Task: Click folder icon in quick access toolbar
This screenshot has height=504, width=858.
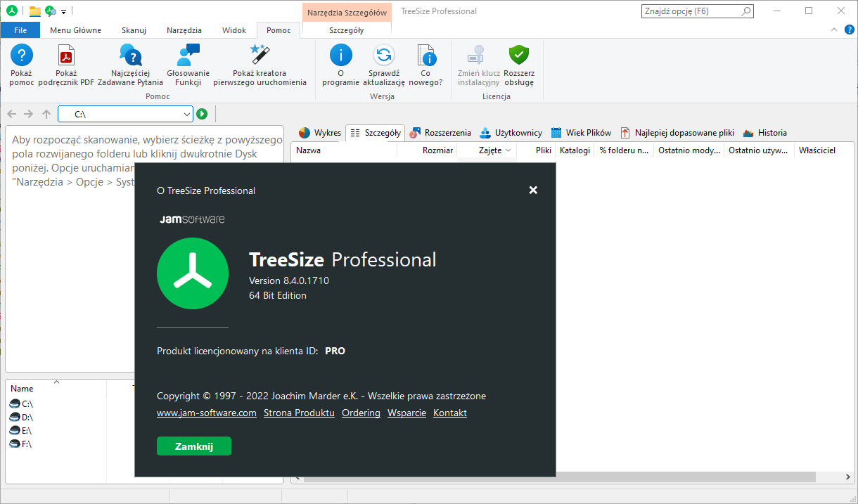Action: tap(34, 11)
